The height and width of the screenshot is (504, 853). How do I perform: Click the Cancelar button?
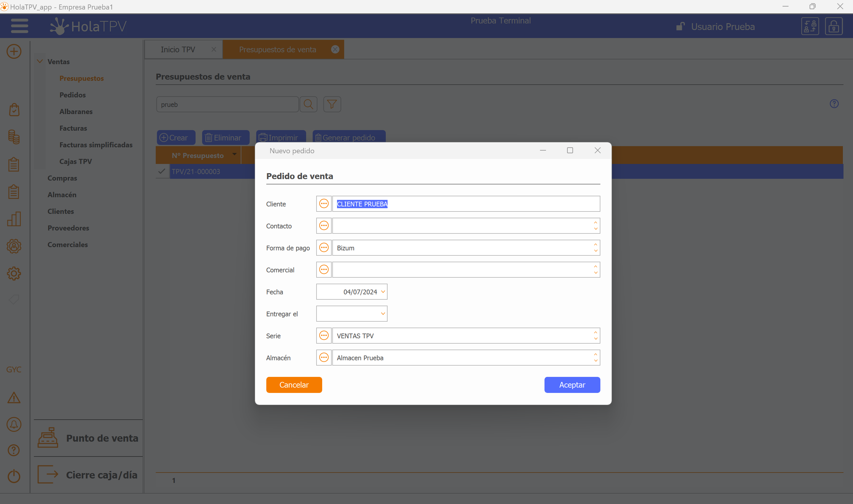[x=294, y=385]
